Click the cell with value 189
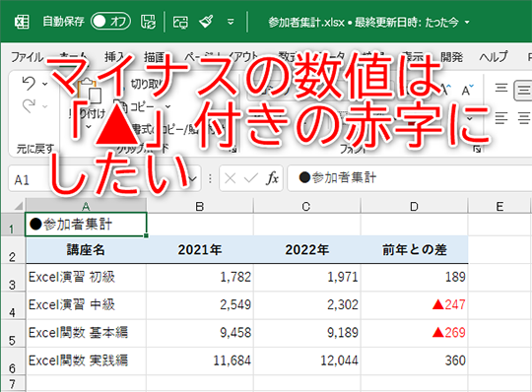The image size is (532, 392). pos(414,278)
